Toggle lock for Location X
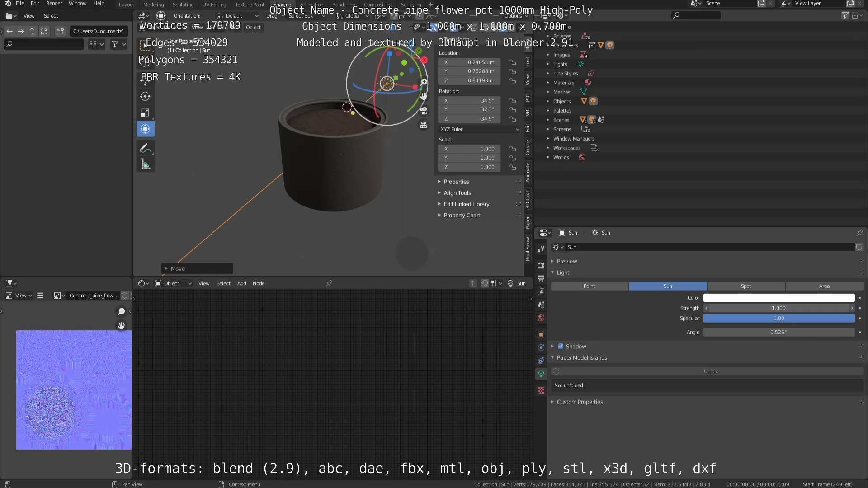 (x=513, y=62)
